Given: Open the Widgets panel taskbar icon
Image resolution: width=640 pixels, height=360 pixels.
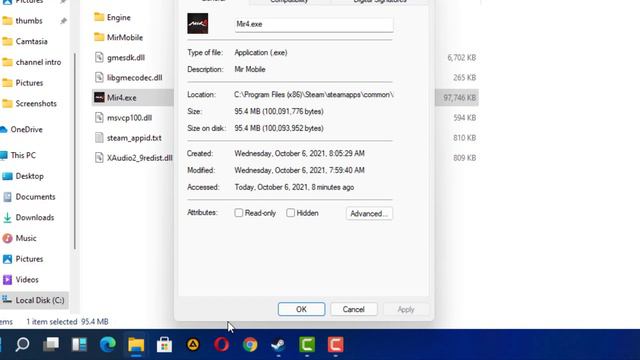Looking at the screenshot, I should pos(79,345).
